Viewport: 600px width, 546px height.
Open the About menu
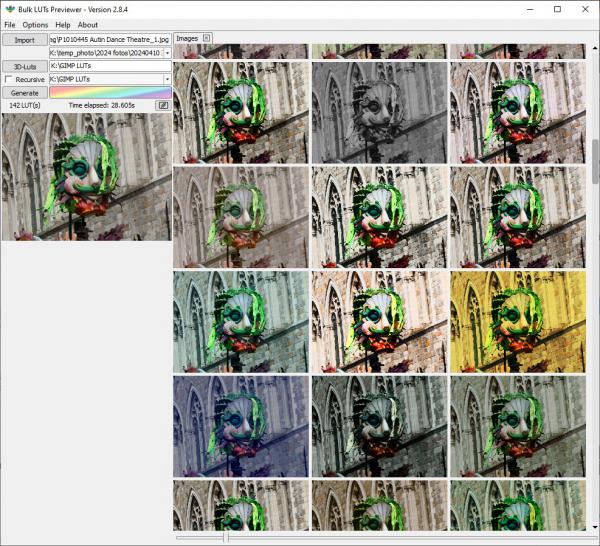(88, 25)
